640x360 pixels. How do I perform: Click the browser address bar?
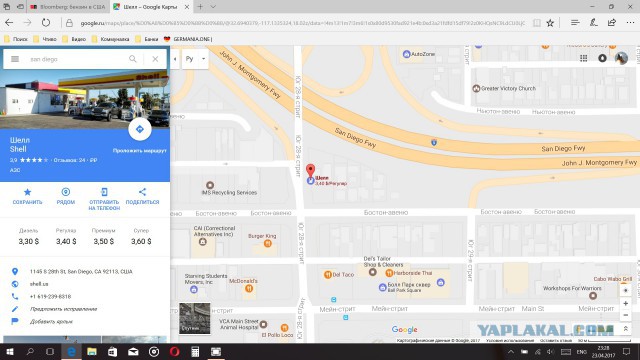[x=302, y=23]
